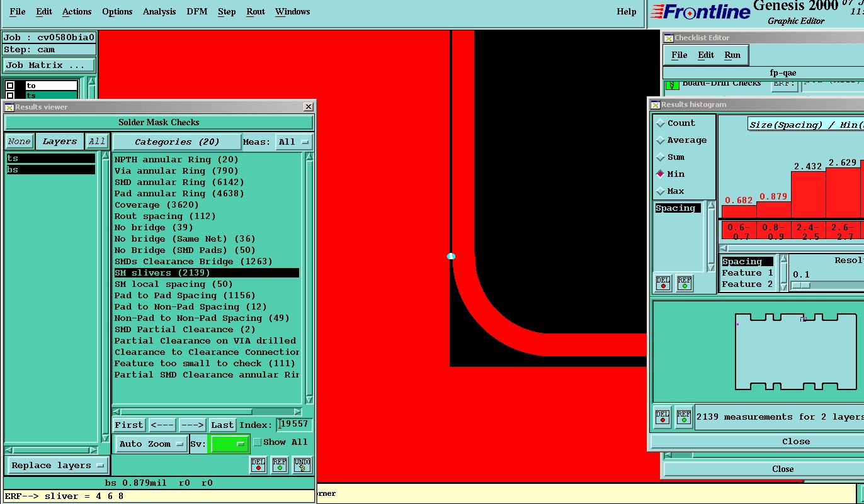
Task: Open the Run menu in Checklist Editor
Action: [x=732, y=55]
